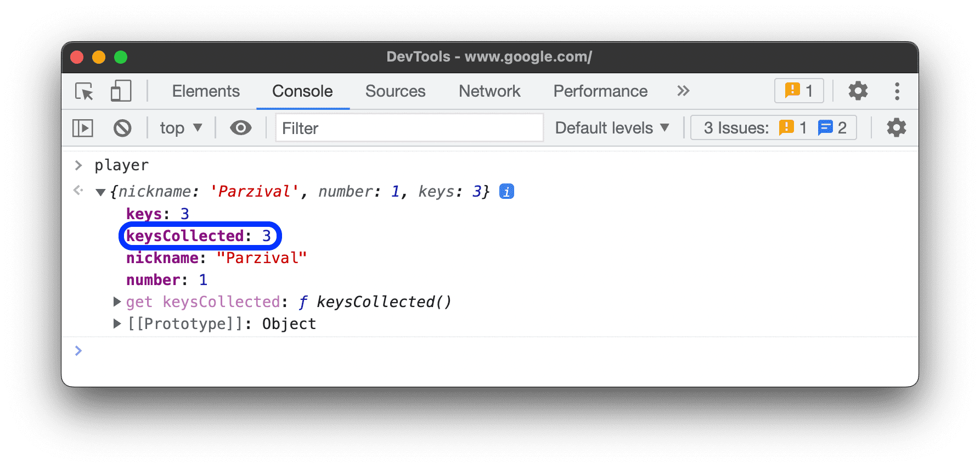980x468 pixels.
Task: Focus the Filter input field
Action: coord(409,128)
